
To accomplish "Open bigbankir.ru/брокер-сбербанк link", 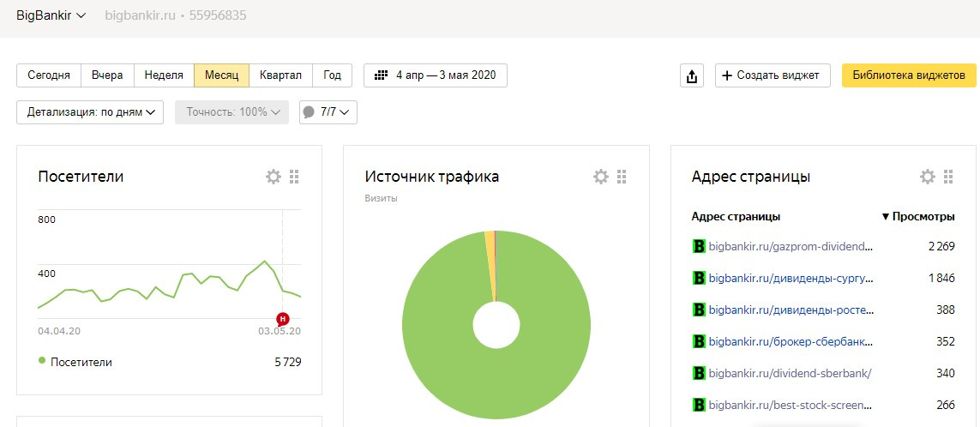I will (791, 341).
